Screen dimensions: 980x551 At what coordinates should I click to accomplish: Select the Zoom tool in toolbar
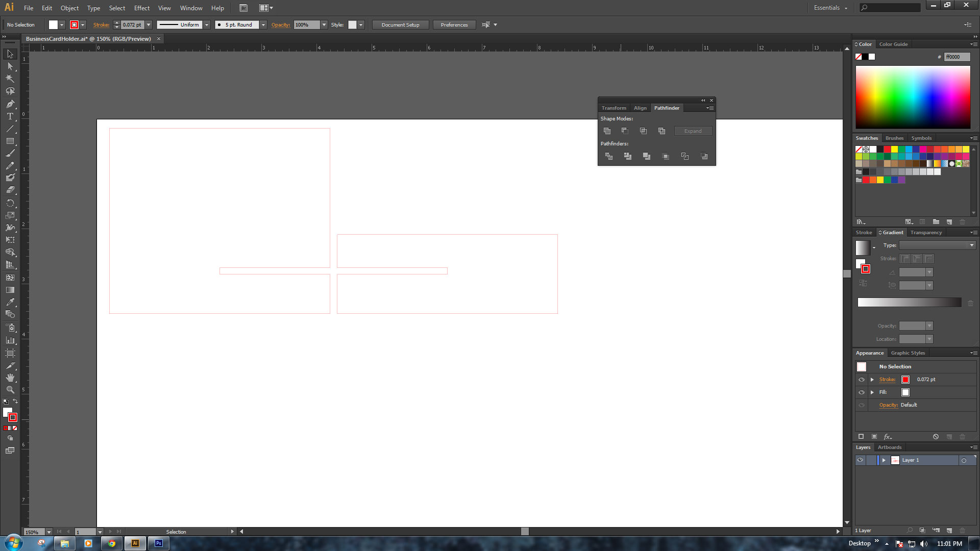[10, 390]
